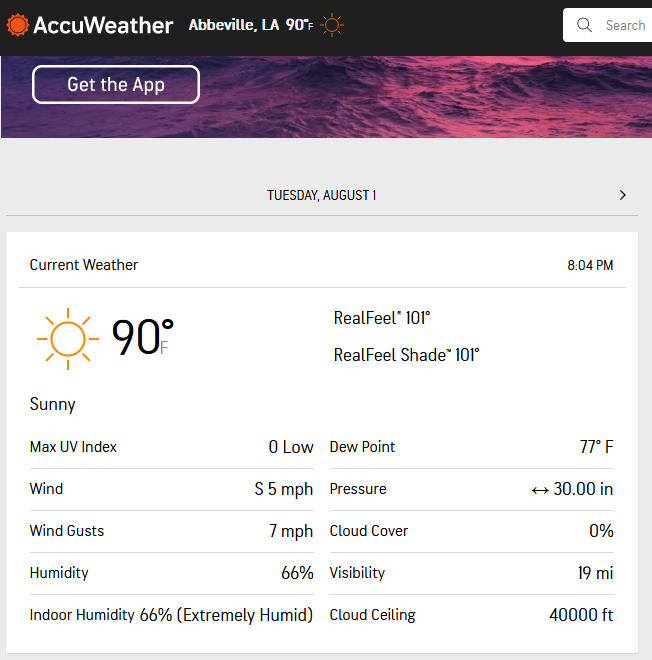Select the Tuesday, August 1 date header
Viewport: 652px width, 660px height.
(322, 195)
